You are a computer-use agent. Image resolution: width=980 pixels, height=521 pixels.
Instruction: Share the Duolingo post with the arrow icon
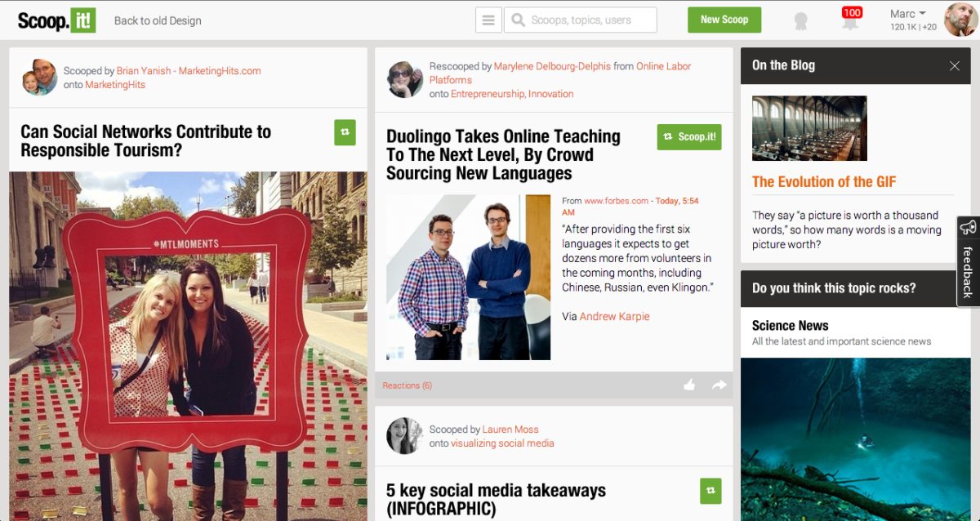click(x=719, y=385)
